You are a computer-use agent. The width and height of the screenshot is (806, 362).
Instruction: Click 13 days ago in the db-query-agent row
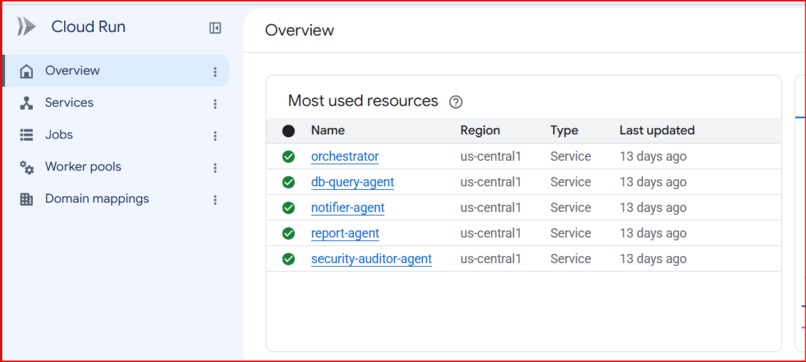[x=653, y=182]
